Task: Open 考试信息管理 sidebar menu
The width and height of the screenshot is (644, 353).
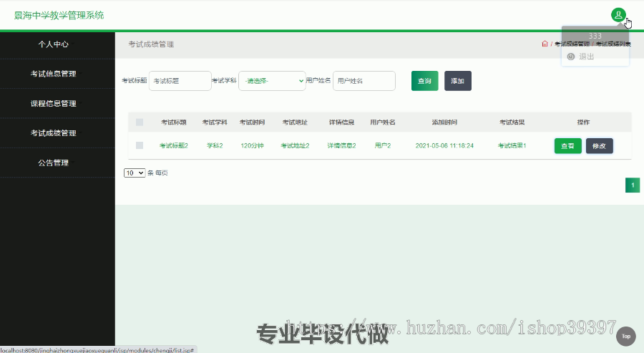Action: coord(54,74)
